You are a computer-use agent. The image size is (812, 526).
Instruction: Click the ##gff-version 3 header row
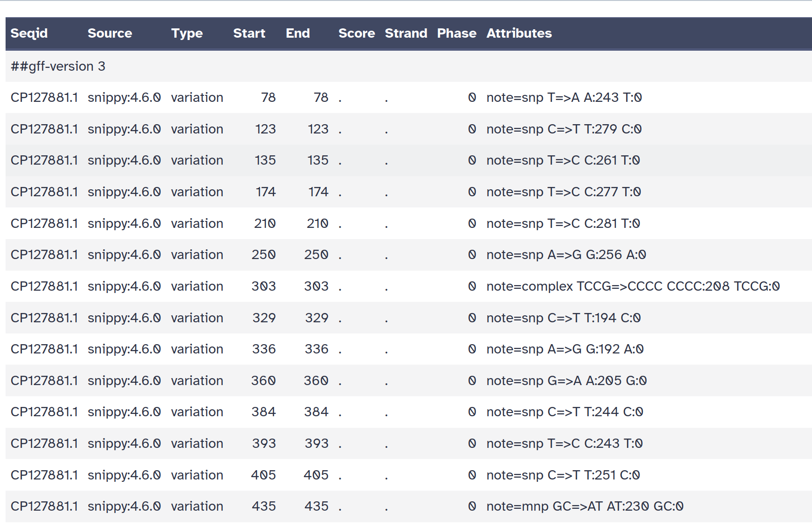tap(58, 67)
